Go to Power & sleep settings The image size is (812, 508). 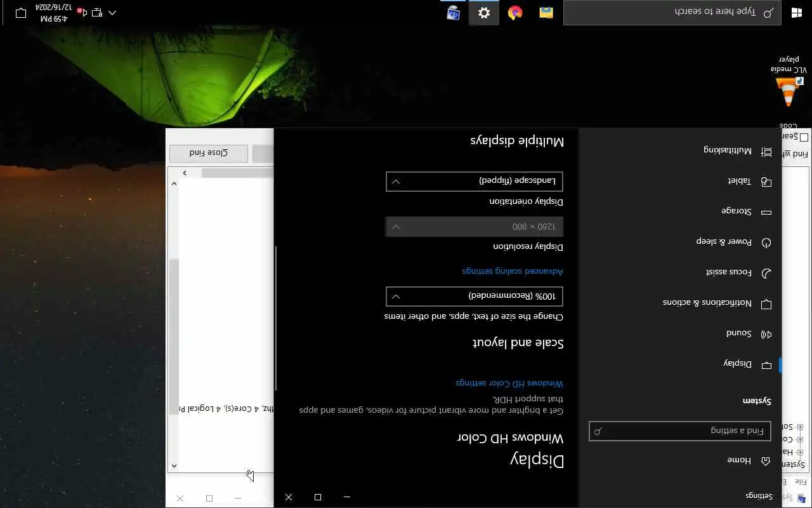(724, 242)
